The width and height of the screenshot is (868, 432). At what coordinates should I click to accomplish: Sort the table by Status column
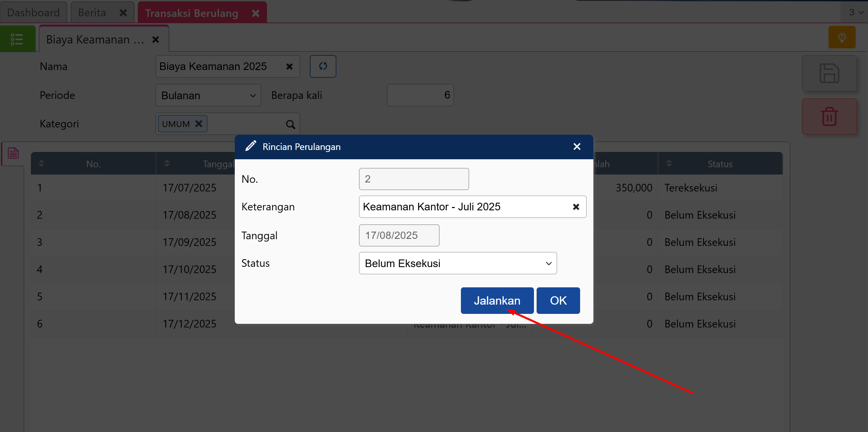click(669, 164)
